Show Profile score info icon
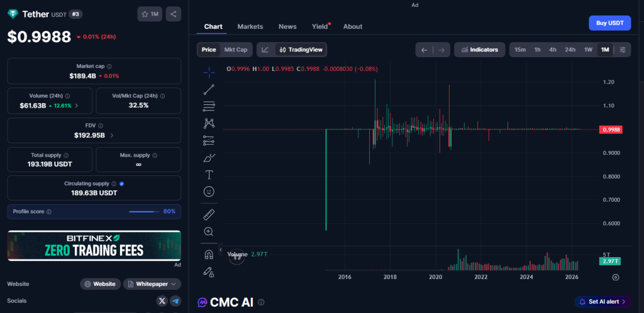Image resolution: width=644 pixels, height=313 pixels. click(x=49, y=212)
